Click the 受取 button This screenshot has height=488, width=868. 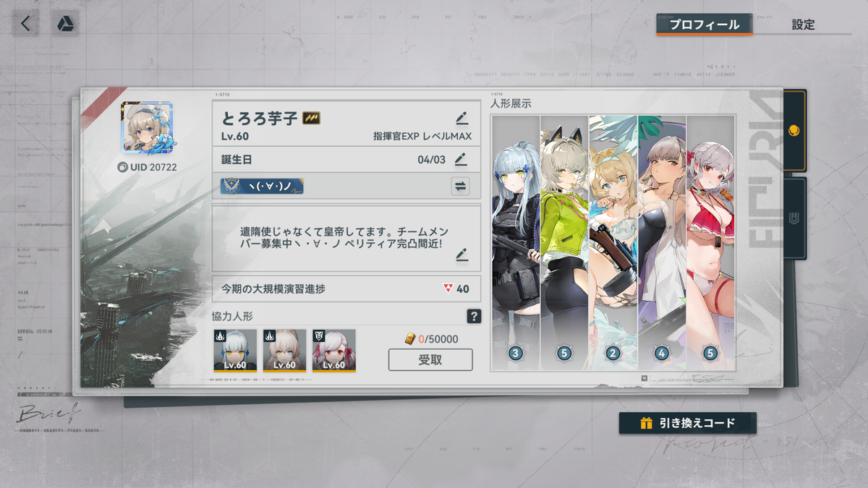(430, 359)
